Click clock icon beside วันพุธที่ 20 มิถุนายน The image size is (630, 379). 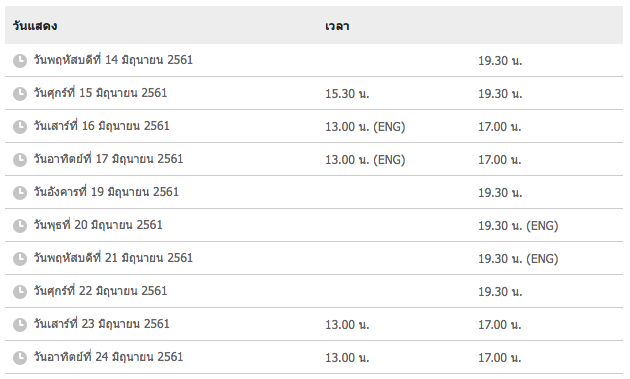[20, 225]
